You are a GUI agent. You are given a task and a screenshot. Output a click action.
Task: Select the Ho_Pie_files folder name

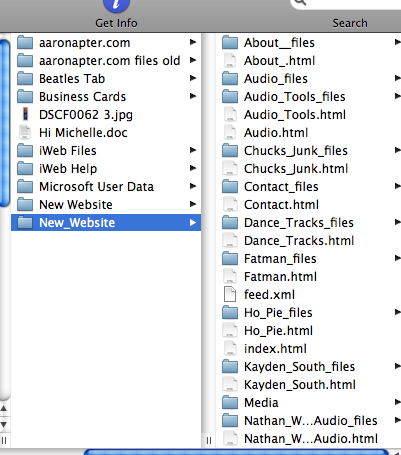278,313
